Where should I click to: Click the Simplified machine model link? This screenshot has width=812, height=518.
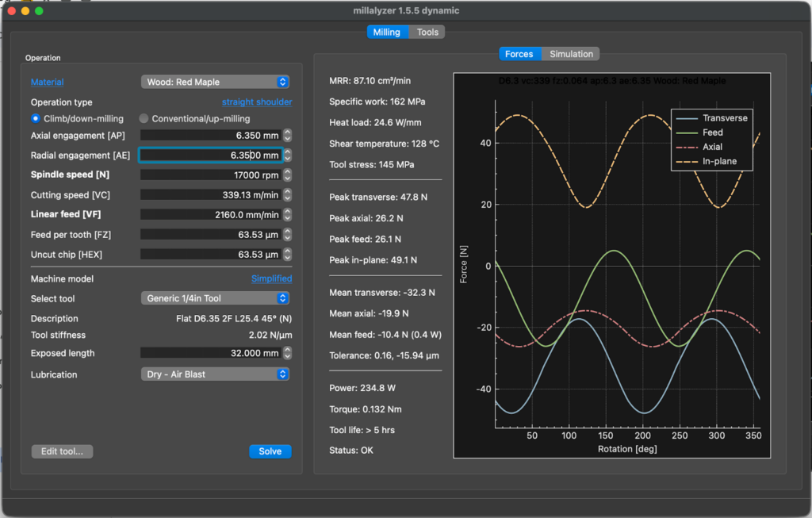271,279
